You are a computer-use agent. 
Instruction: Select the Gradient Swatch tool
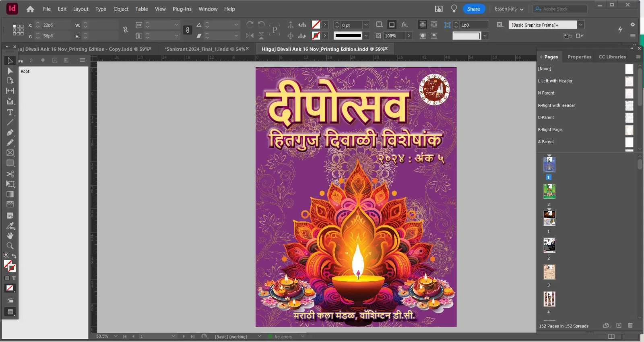[x=10, y=194]
